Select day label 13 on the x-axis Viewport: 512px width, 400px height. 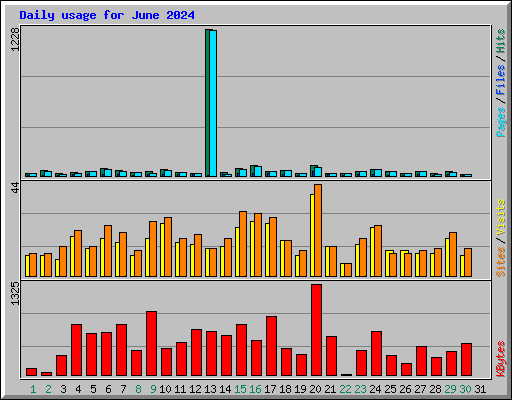pyautogui.click(x=210, y=389)
